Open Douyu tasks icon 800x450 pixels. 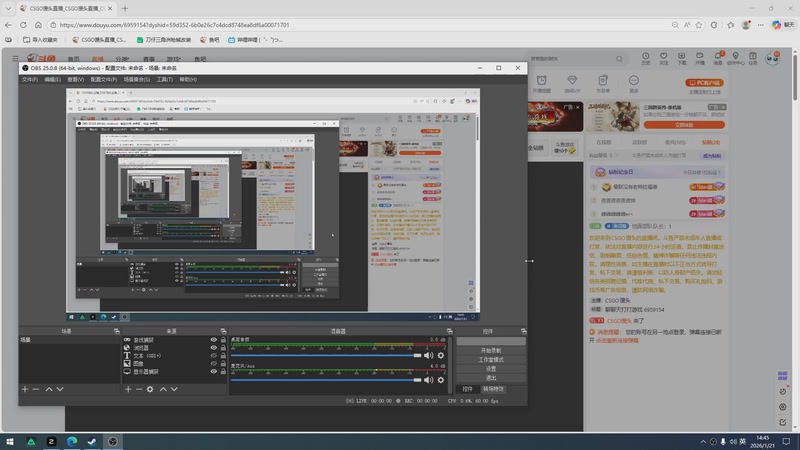(x=753, y=58)
